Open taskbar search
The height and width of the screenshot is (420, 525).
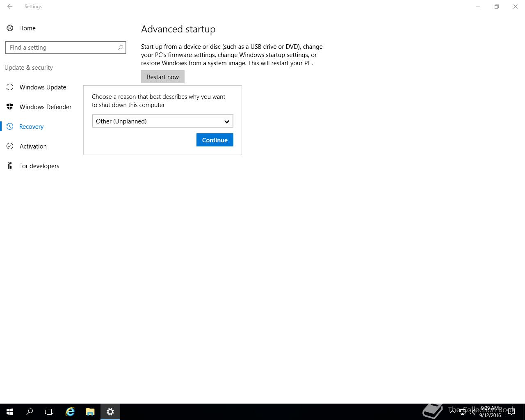(30, 412)
